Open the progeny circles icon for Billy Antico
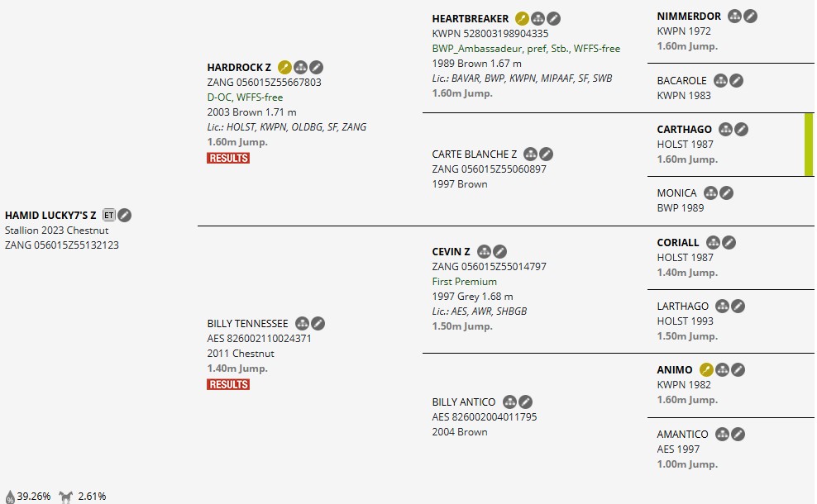 [x=510, y=402]
